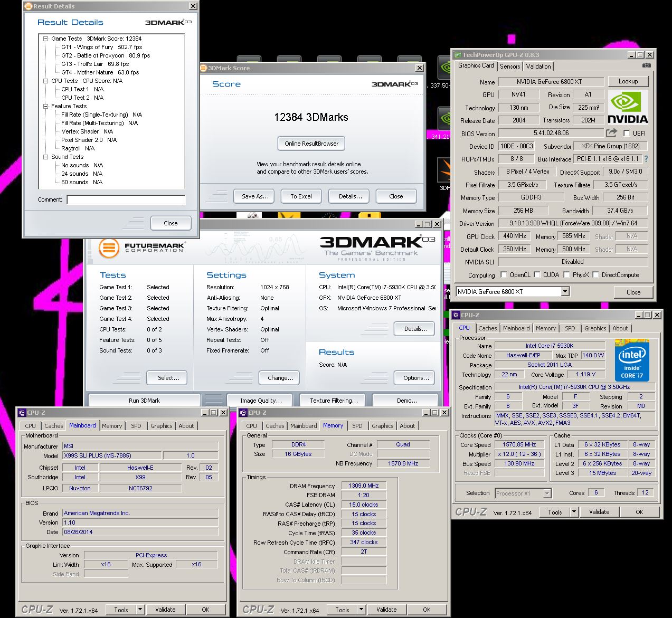Viewport: 672px width, 618px height.
Task: Open About tab in CPU-Z CPU window
Action: click(620, 328)
